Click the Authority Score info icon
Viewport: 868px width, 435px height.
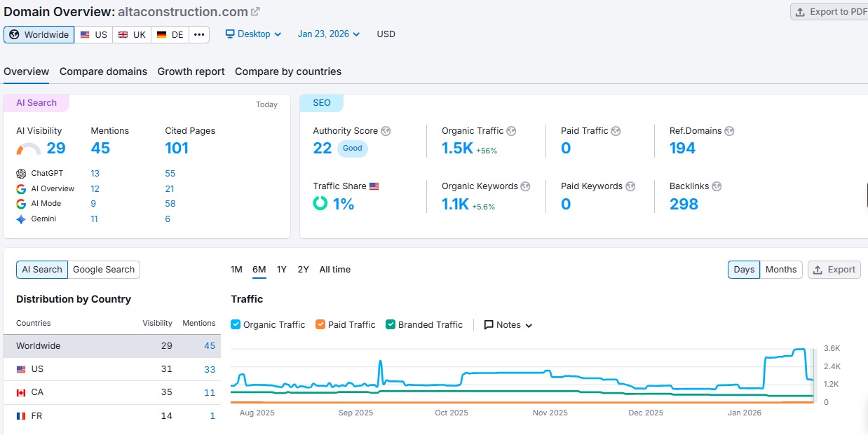(385, 130)
